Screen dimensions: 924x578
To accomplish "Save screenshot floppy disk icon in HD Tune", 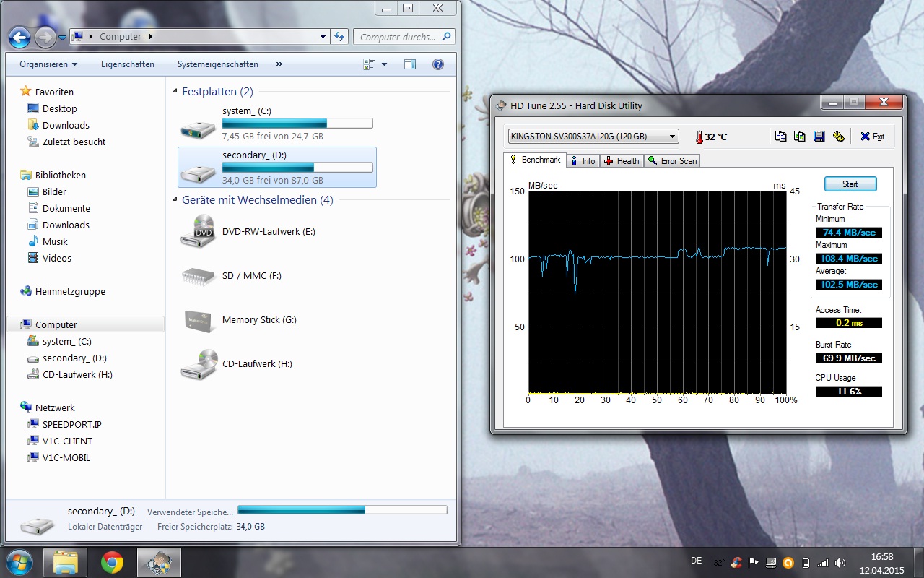I will coord(819,136).
